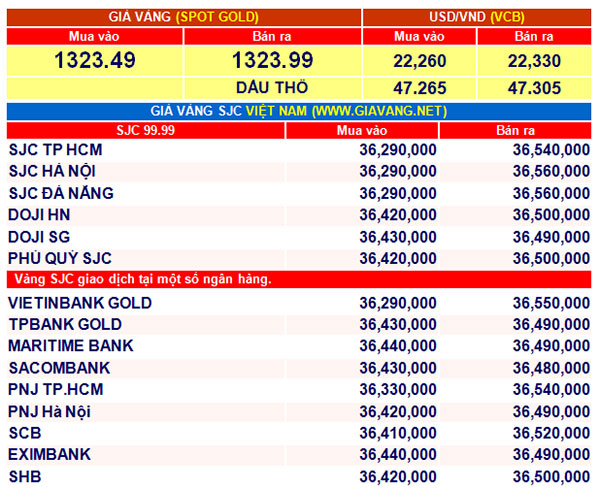Select the DOJI HN row label
This screenshot has height=489, width=600.
click(x=39, y=215)
